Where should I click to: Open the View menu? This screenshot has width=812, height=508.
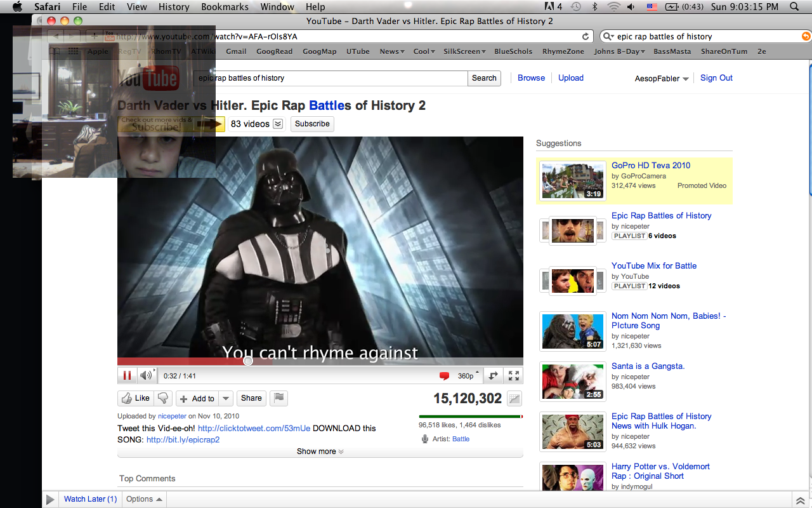tap(137, 7)
